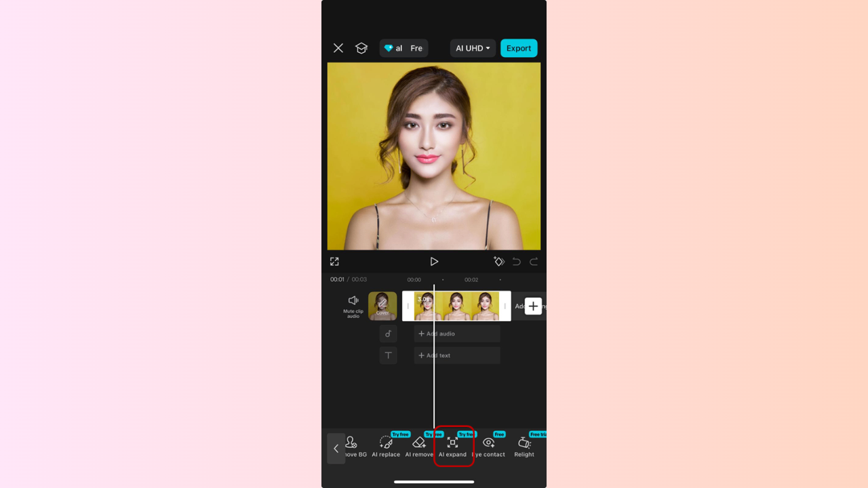Open the Relight tool
This screenshot has height=488, width=868.
point(524,446)
